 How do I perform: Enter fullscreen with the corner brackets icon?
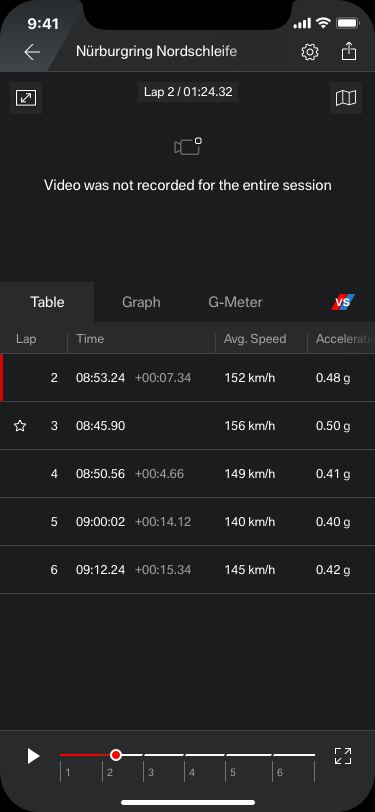click(343, 756)
